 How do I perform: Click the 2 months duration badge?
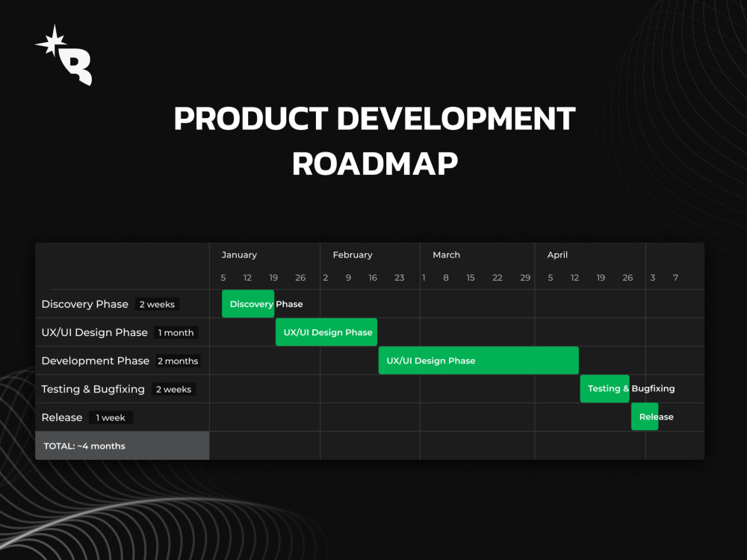pos(178,361)
